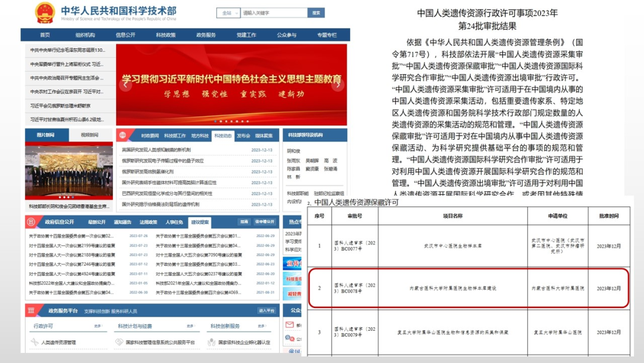Open the 人类遗传资源管理 service link
The width and height of the screenshot is (644, 363).
(x=58, y=342)
